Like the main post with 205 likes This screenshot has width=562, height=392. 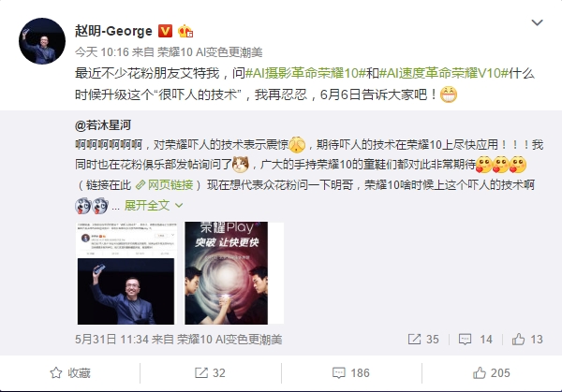pos(492,373)
